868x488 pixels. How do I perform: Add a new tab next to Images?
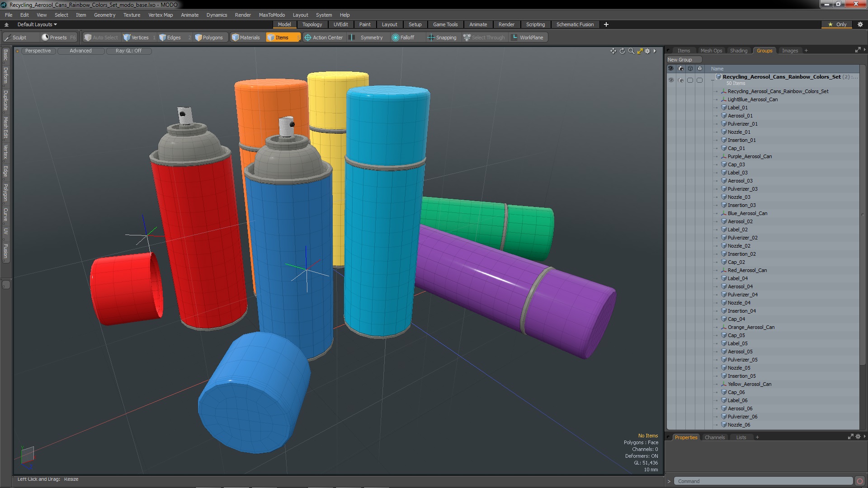click(x=806, y=51)
